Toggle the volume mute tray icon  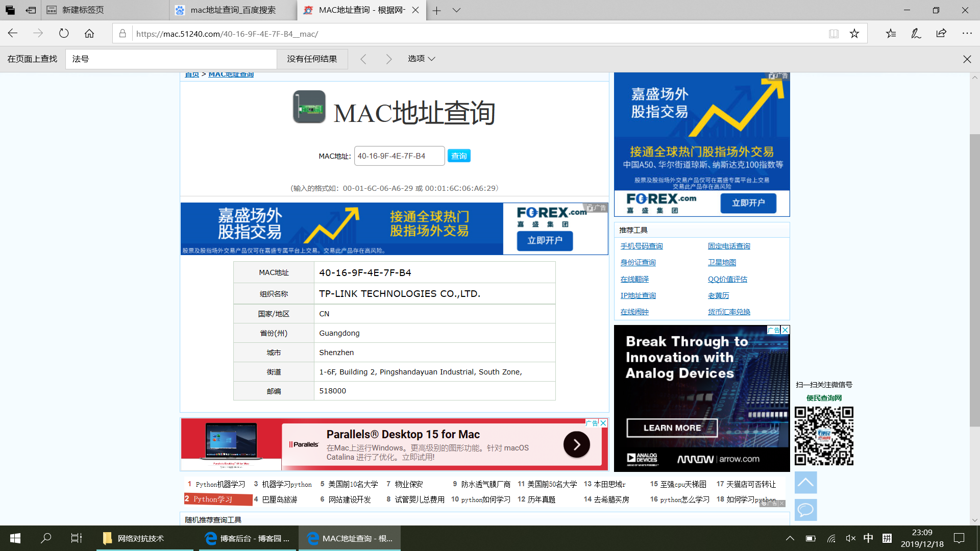click(x=850, y=538)
